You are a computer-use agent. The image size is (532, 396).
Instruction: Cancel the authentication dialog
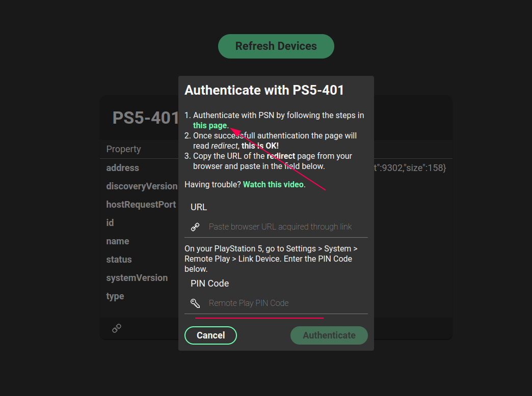pos(210,335)
